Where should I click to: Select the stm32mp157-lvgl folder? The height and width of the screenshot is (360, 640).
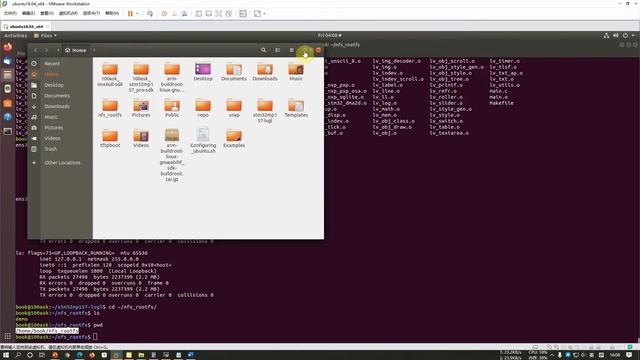click(265, 110)
